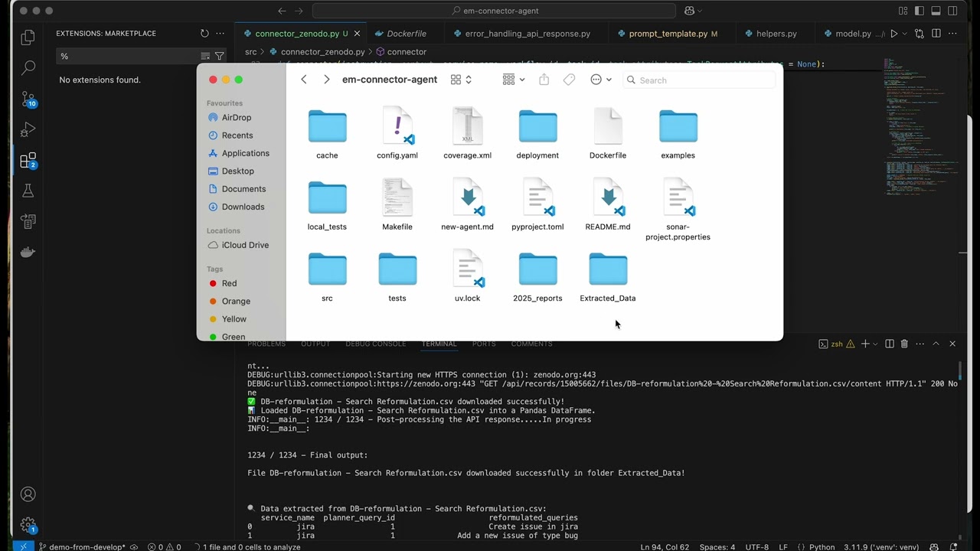
Task: Switch to Dockerfile editor tab
Action: [x=406, y=34]
